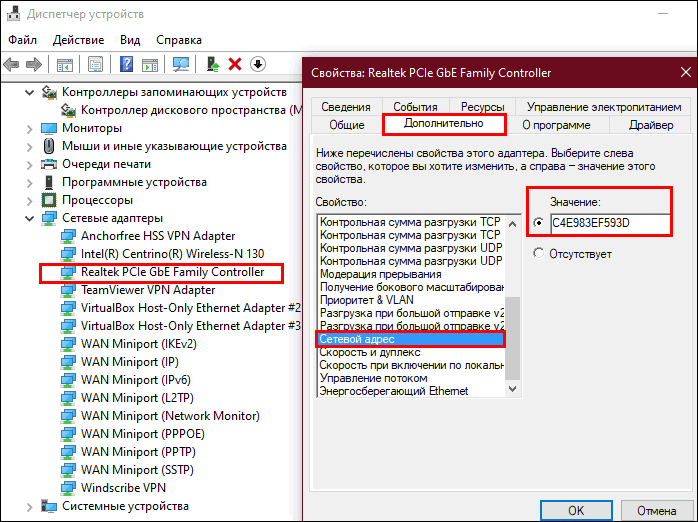This screenshot has width=698, height=522.
Task: Click the OK button
Action: click(x=576, y=510)
